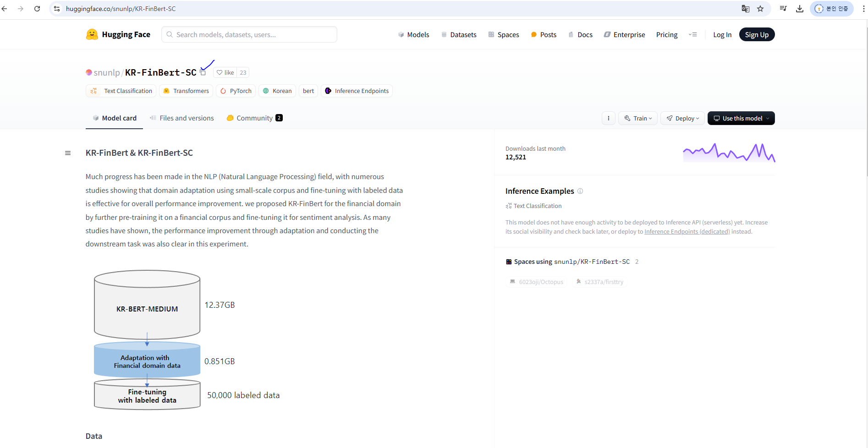Open Chrome three-dot menu
The image size is (868, 448).
click(864, 9)
